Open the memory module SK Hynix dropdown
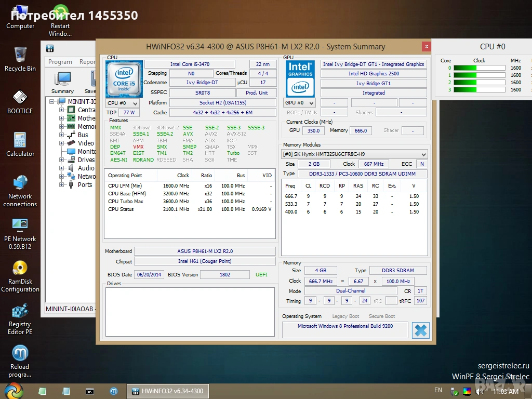Screen dimensions: 532x399 (354, 154)
